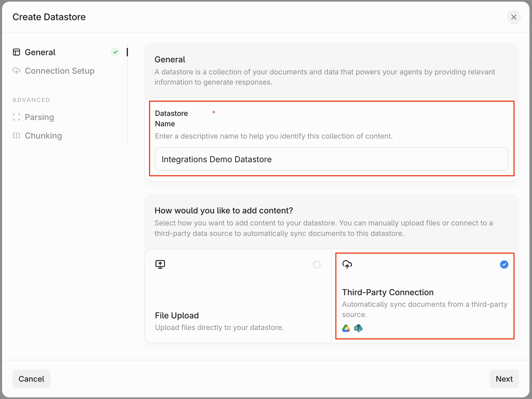Open the General section in sidebar

tap(40, 52)
